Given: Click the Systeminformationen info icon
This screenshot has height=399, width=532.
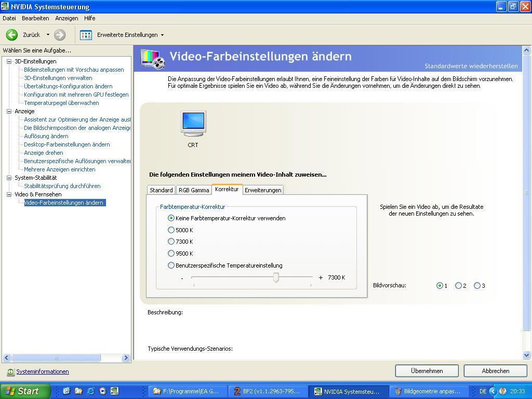Looking at the screenshot, I should point(10,372).
